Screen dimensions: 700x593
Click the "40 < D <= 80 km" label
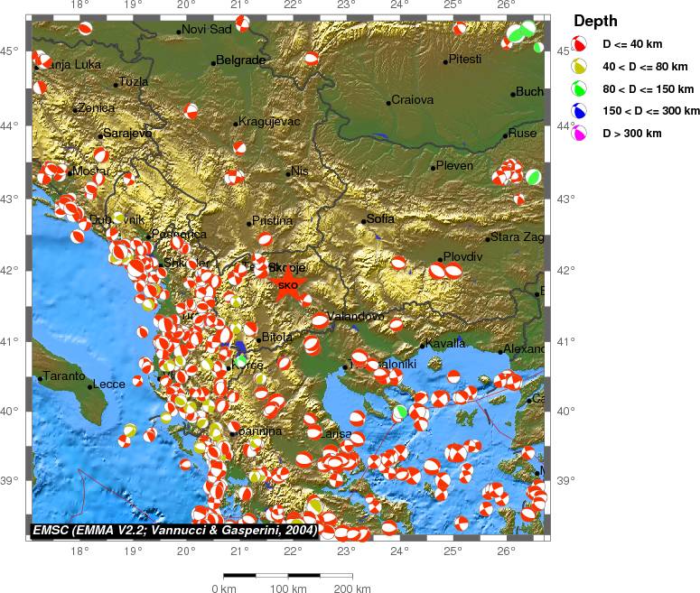click(645, 67)
